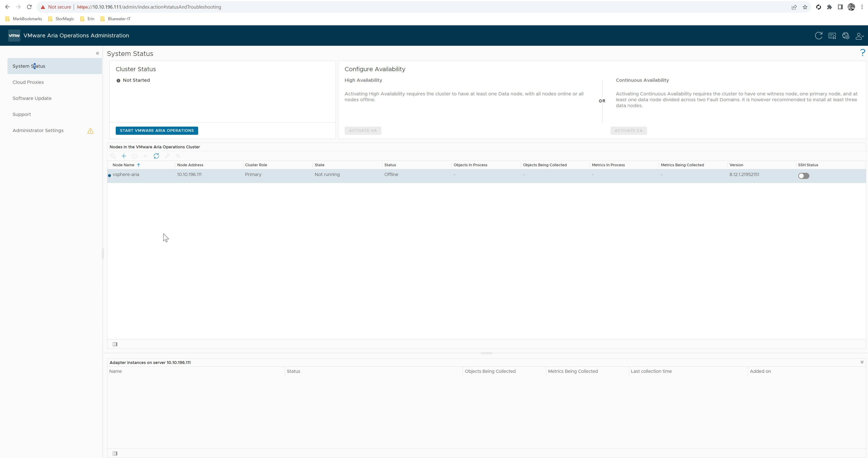Open the StorMagic bookmarks folder
The height and width of the screenshot is (458, 868).
(61, 19)
